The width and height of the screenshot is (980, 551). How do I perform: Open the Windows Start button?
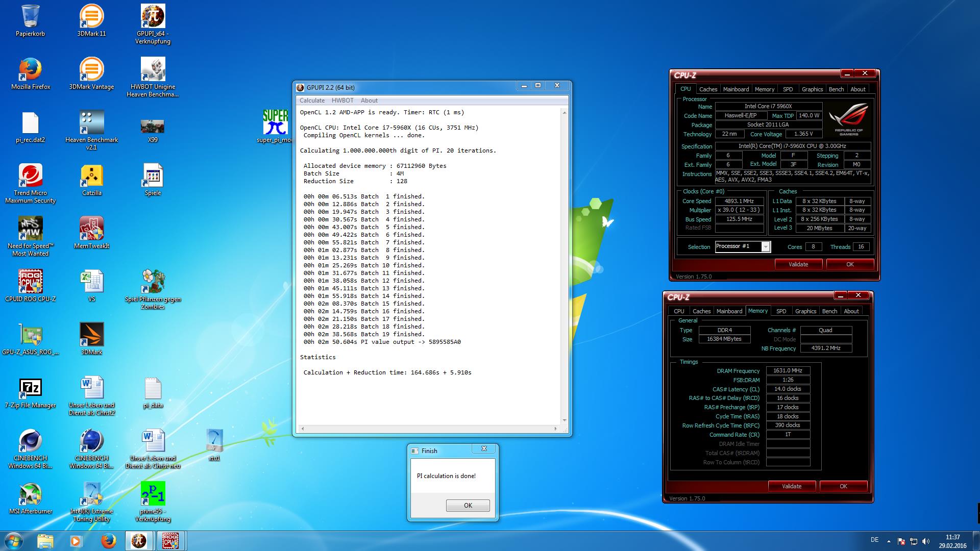[x=14, y=541]
